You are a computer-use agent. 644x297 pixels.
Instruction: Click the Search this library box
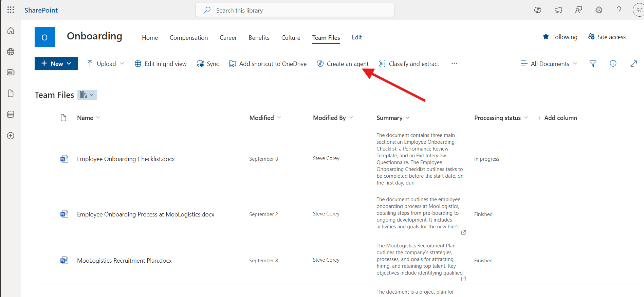click(295, 10)
